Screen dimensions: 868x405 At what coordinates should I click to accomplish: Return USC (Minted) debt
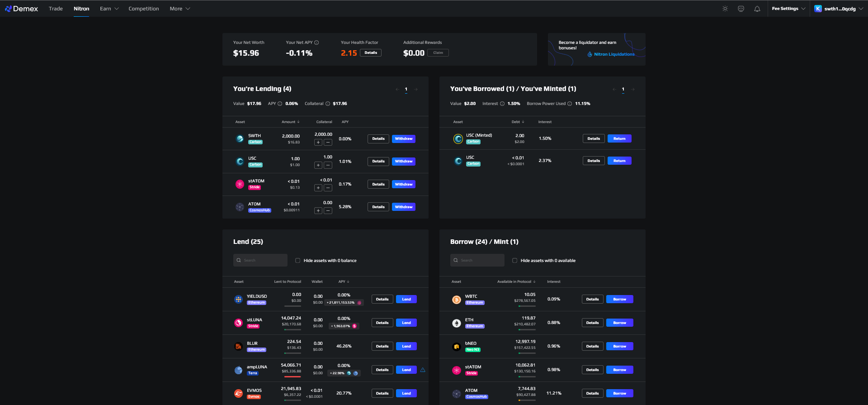tap(619, 139)
